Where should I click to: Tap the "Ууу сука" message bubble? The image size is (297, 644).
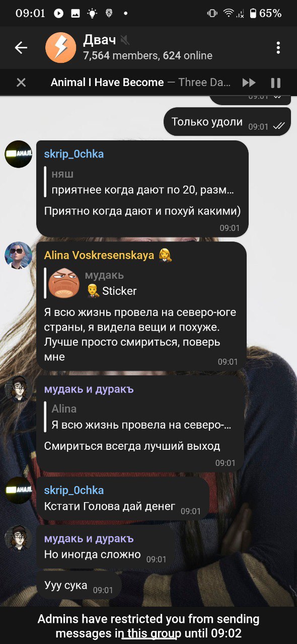point(79,587)
